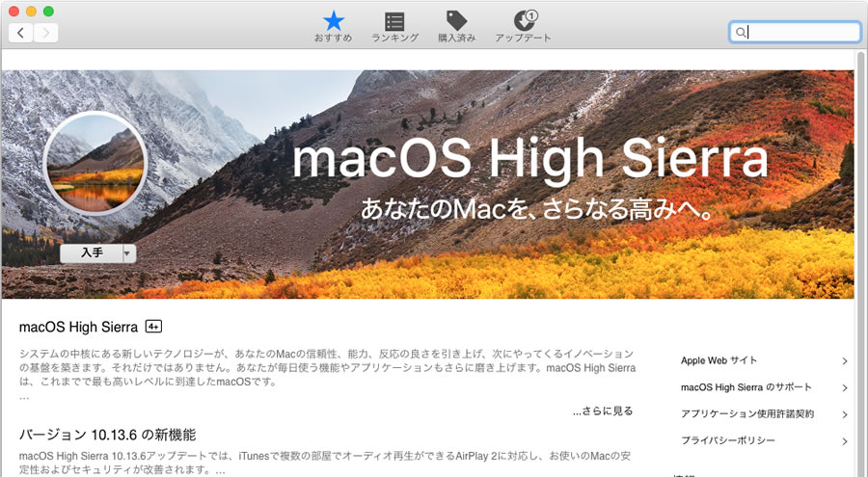Viewport: 868px width, 477px height.
Task: Open the Apple Web サイト link
Action: click(x=719, y=360)
